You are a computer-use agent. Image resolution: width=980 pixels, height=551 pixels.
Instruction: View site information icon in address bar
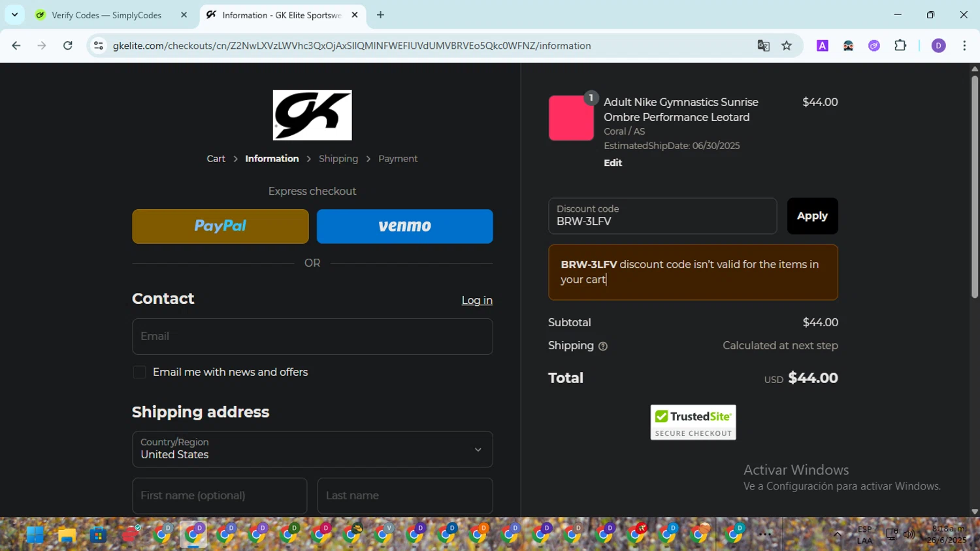(99, 46)
